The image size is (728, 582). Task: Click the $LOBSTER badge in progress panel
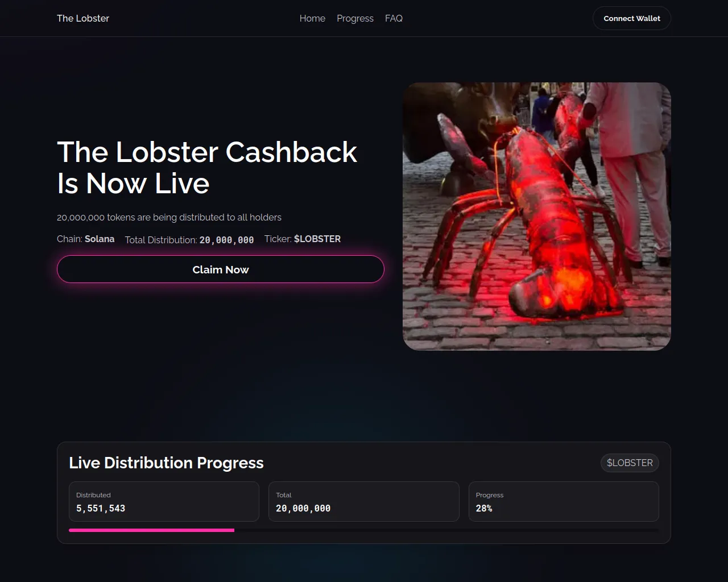click(630, 463)
